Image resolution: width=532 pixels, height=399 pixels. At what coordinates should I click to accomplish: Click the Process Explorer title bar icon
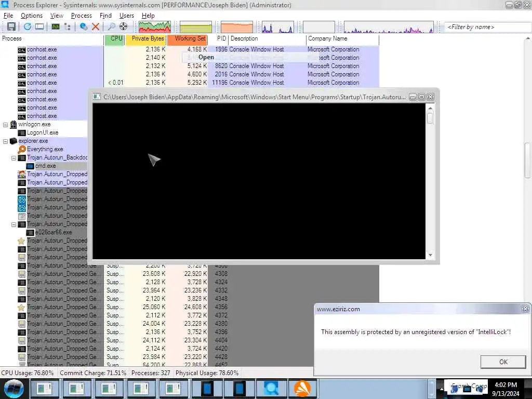5,5
